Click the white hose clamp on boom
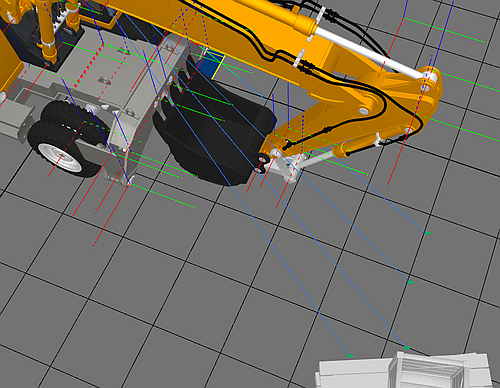The width and height of the screenshot is (500, 388). coord(299,59)
